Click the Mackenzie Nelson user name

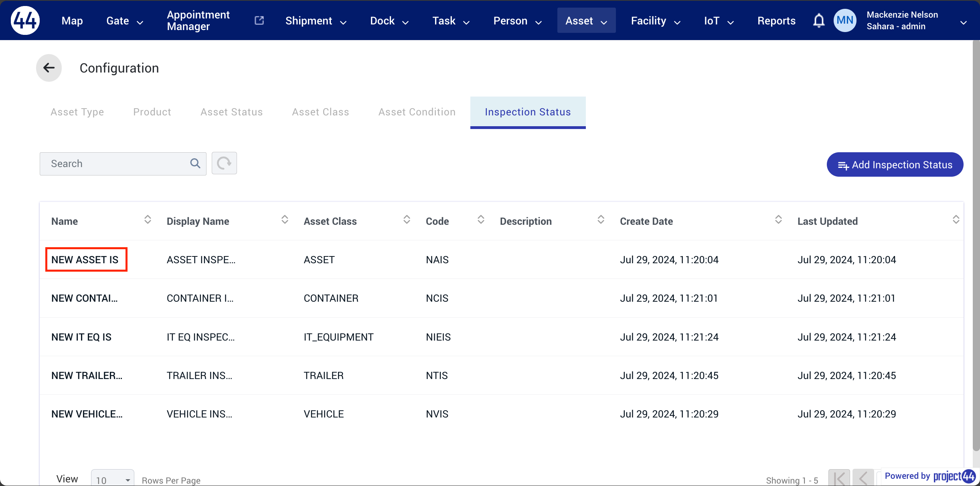902,15
